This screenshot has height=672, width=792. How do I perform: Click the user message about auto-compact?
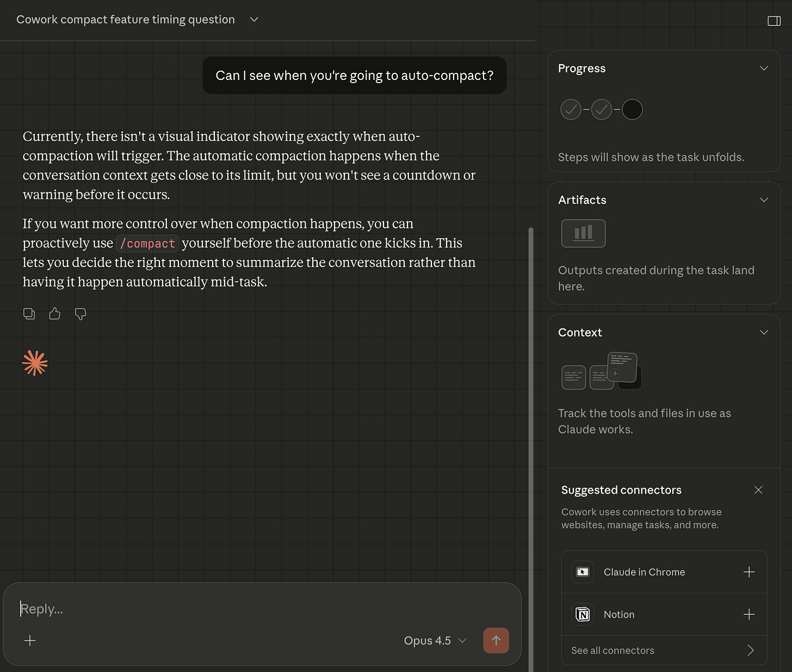coord(355,76)
